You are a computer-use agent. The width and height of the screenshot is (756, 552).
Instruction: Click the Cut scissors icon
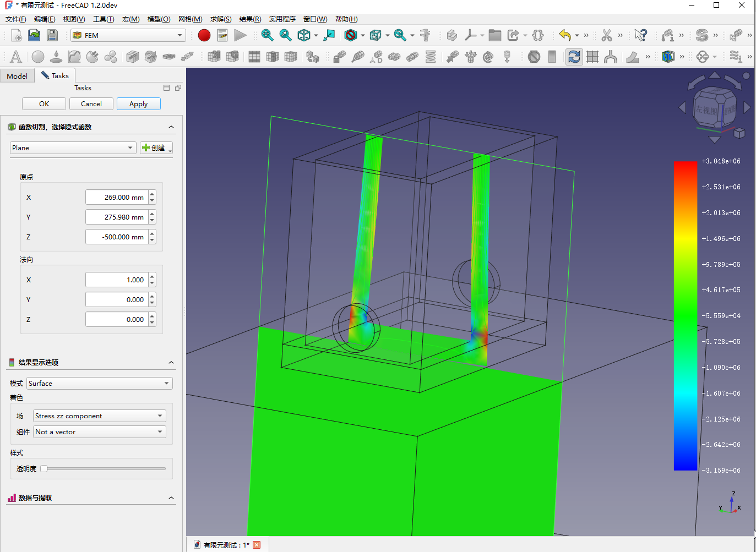click(606, 35)
